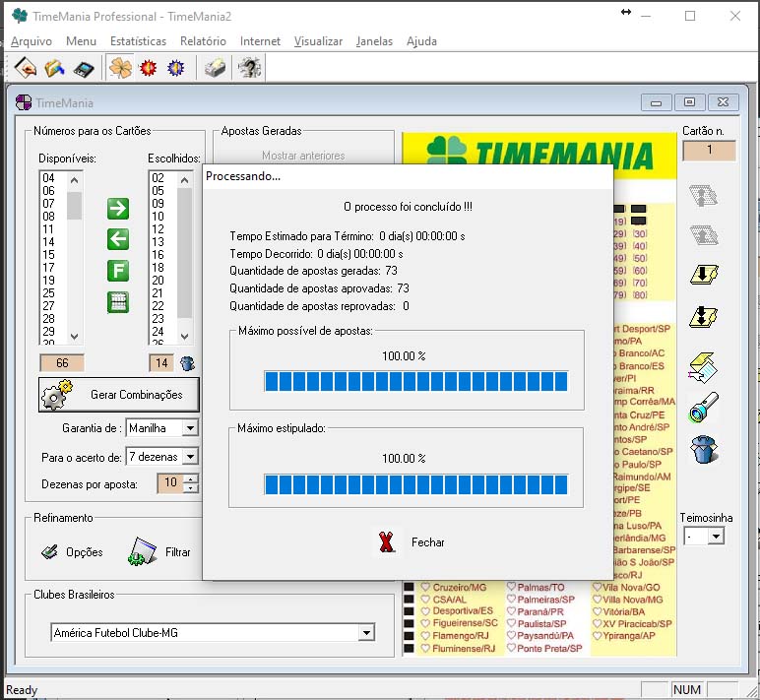Image resolution: width=760 pixels, height=700 pixels.
Task: Click the Fechar button label
Action: pyautogui.click(x=427, y=542)
